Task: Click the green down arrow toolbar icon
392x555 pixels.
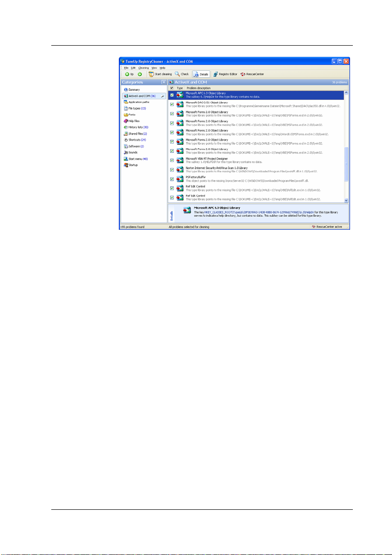Action: pyautogui.click(x=139, y=74)
